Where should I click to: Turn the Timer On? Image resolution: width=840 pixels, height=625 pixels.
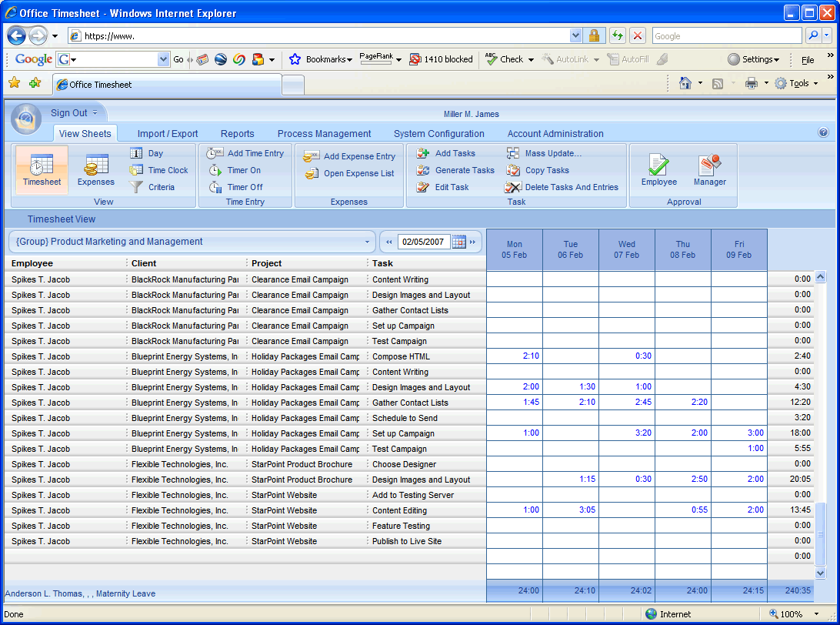coord(244,170)
